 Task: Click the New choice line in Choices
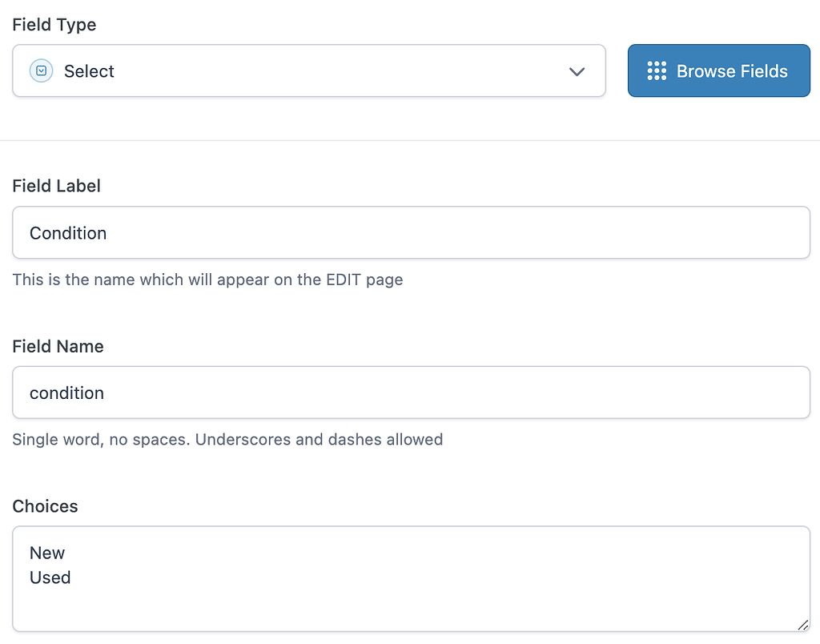47,553
